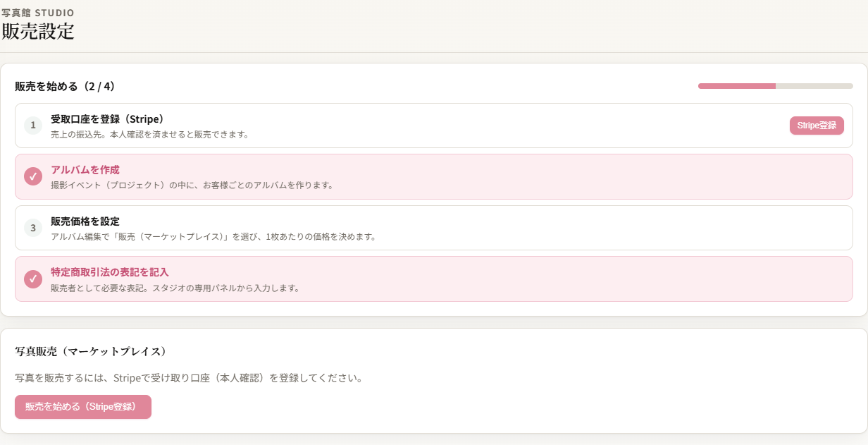This screenshot has height=445, width=868.
Task: Click the 販売設定 page title
Action: point(38,32)
